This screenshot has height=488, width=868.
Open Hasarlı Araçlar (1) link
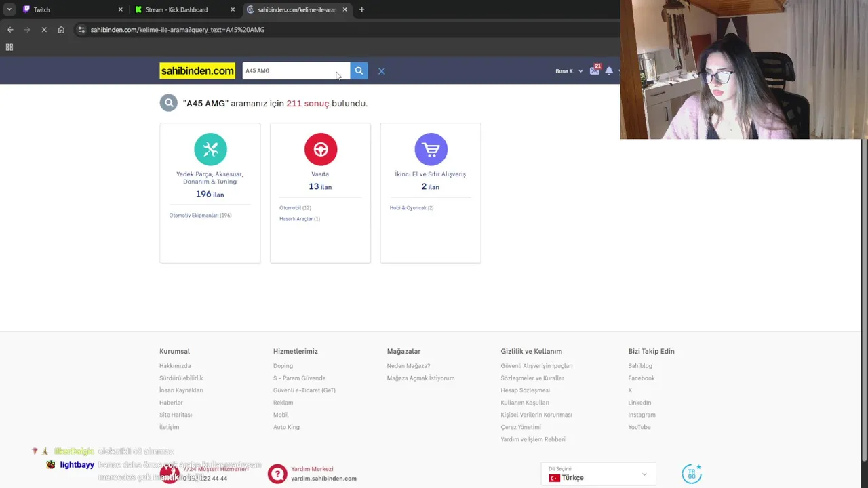click(300, 219)
